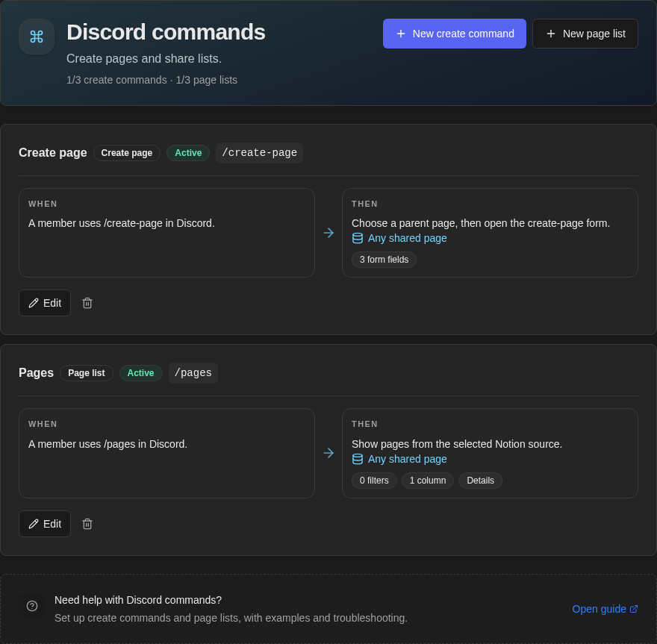The width and height of the screenshot is (657, 644).
Task: Click the database icon in Pages card
Action: [358, 459]
